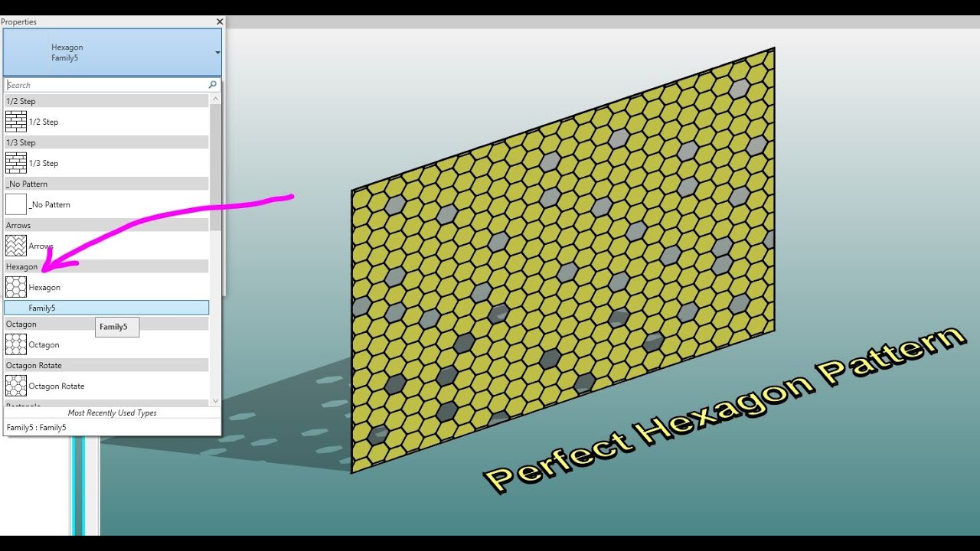
Task: Click the 'Hexagon' family header
Action: pos(106,266)
